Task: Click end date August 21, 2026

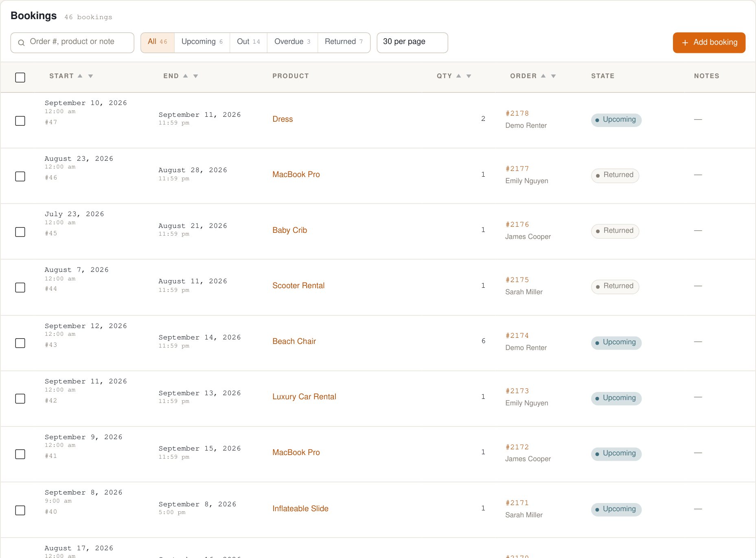Action: coord(193,226)
